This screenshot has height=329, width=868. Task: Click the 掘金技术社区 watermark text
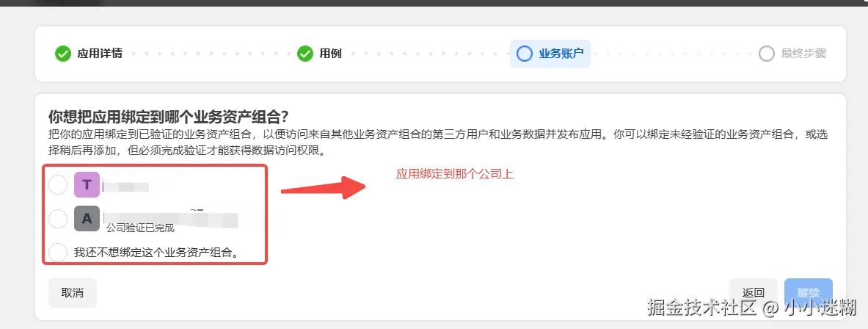pyautogui.click(x=702, y=307)
